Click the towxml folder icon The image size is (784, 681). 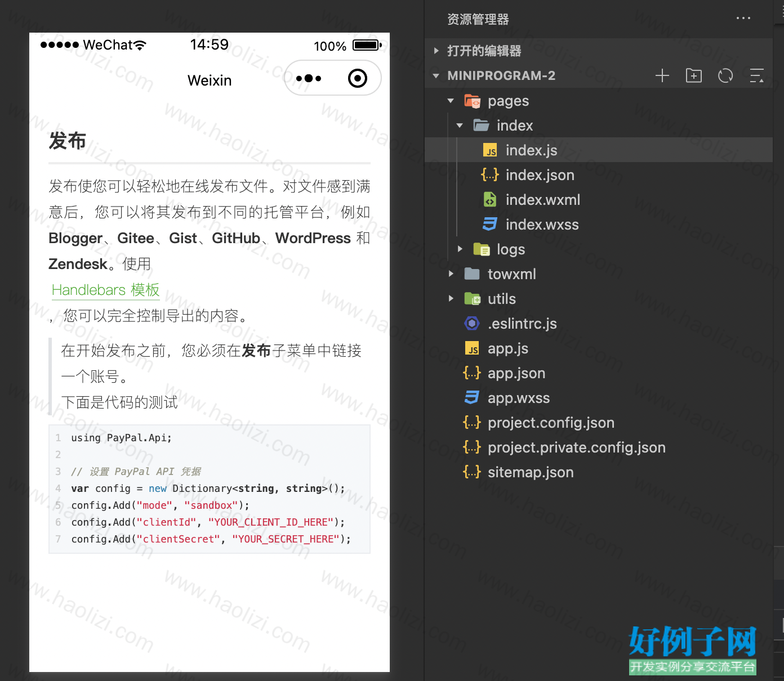[472, 274]
